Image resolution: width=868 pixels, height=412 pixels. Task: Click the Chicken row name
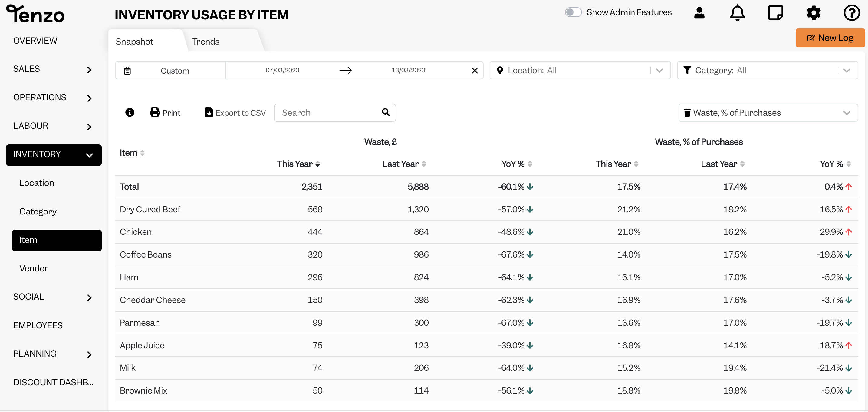pyautogui.click(x=136, y=232)
